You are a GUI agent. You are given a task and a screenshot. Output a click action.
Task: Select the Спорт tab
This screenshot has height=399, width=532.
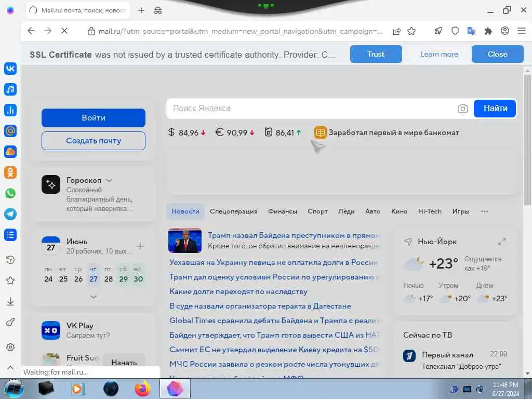tap(317, 211)
